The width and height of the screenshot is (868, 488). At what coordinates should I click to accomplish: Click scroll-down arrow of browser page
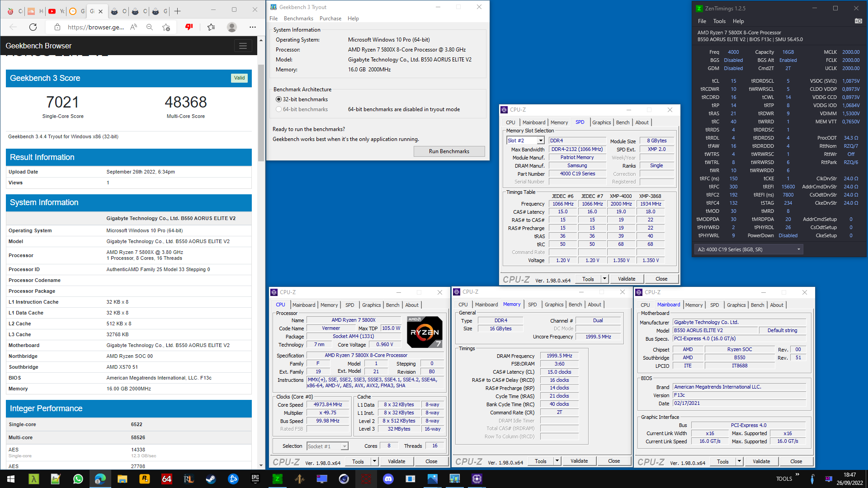261,465
